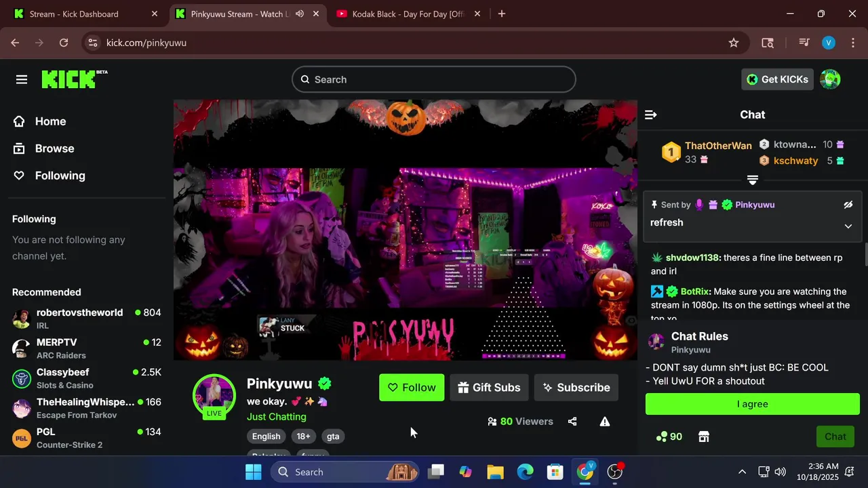Image resolution: width=868 pixels, height=488 pixels.
Task: View site information icon
Action: (x=93, y=43)
